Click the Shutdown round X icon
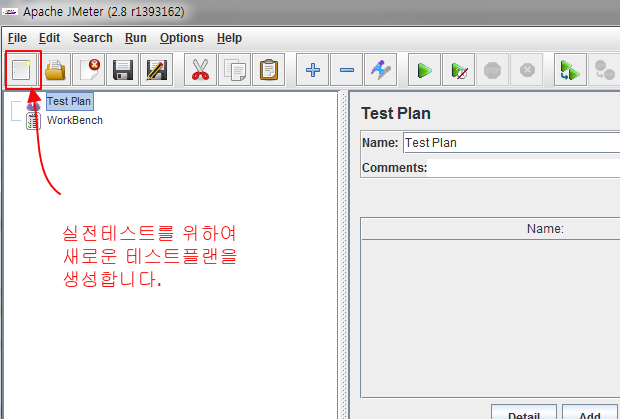This screenshot has height=419, width=620. (527, 70)
